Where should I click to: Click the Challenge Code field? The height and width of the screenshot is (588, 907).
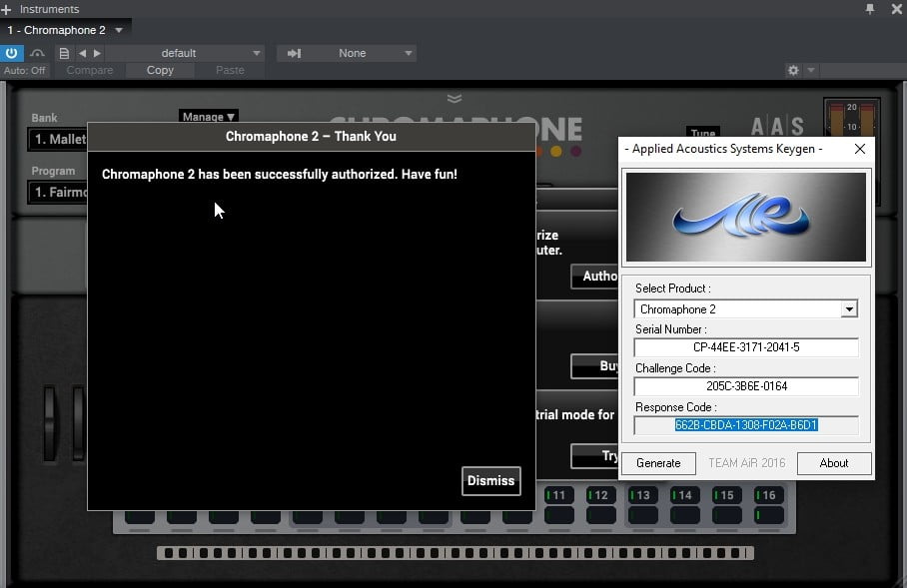pos(746,386)
